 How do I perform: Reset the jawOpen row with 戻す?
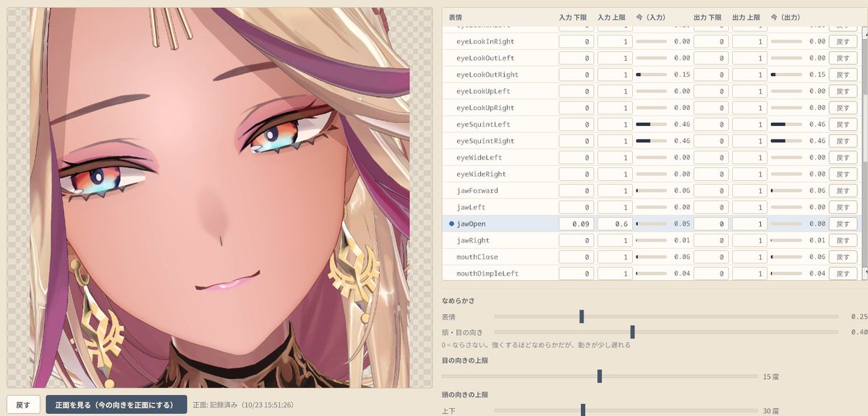[x=843, y=224]
